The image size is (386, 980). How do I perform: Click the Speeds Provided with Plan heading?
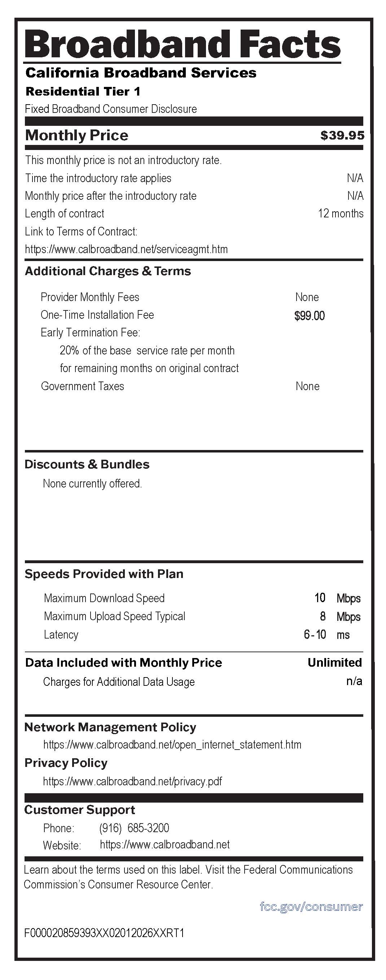(x=104, y=574)
